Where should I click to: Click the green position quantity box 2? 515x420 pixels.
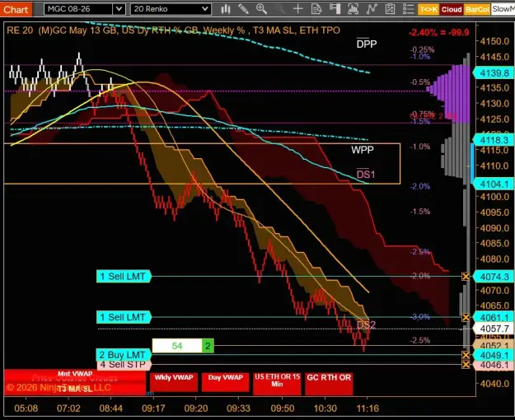(x=208, y=346)
